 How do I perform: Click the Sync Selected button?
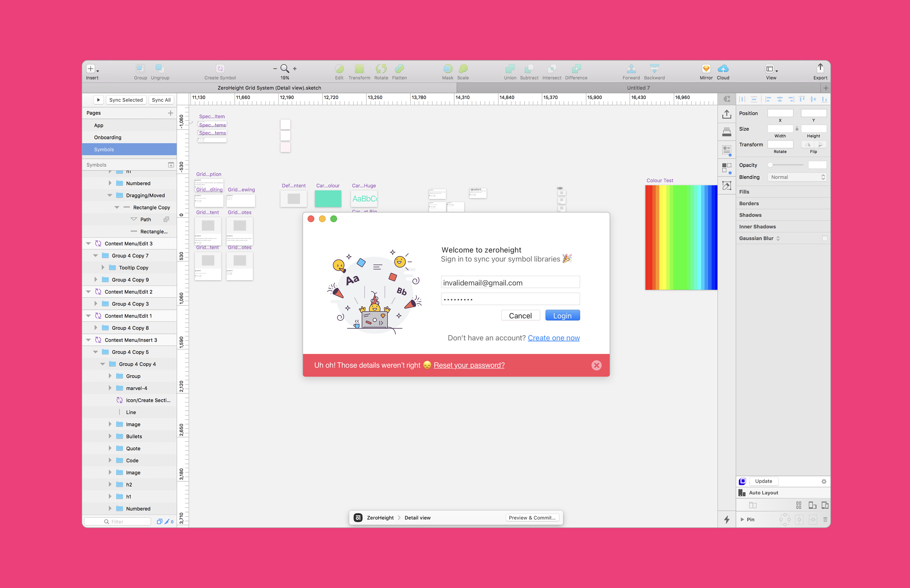tap(126, 100)
